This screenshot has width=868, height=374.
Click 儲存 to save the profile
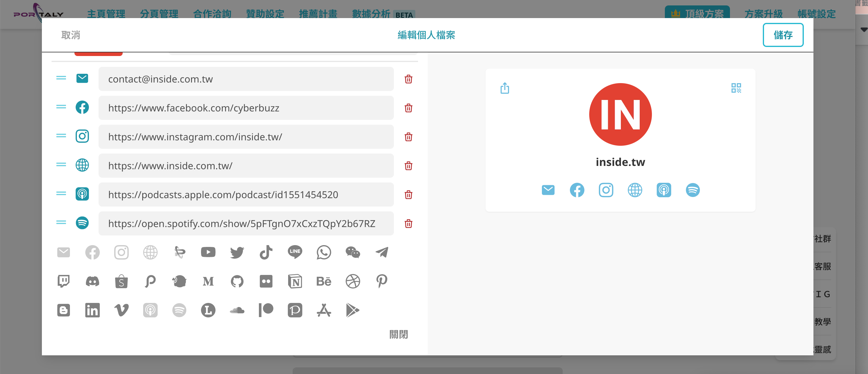point(783,35)
